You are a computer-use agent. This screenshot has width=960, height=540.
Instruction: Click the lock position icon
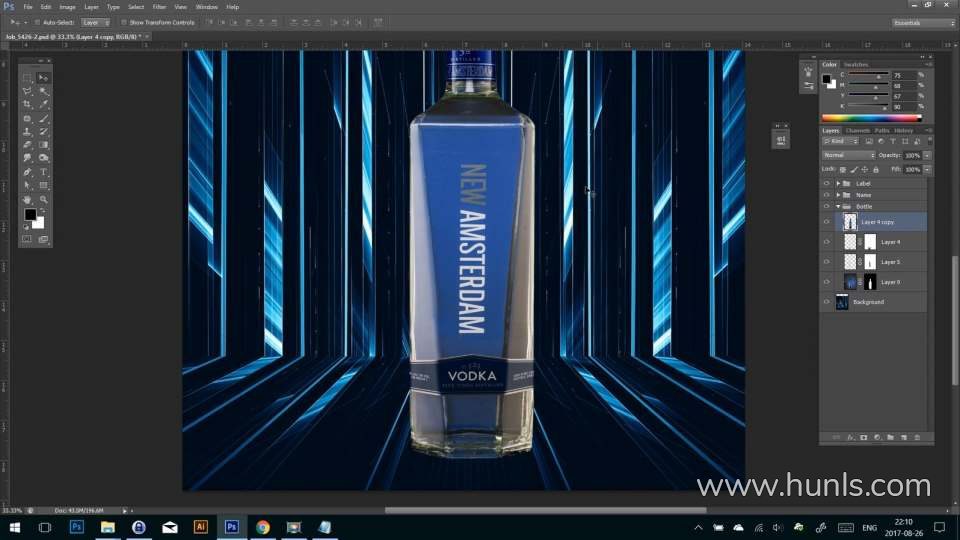(864, 170)
